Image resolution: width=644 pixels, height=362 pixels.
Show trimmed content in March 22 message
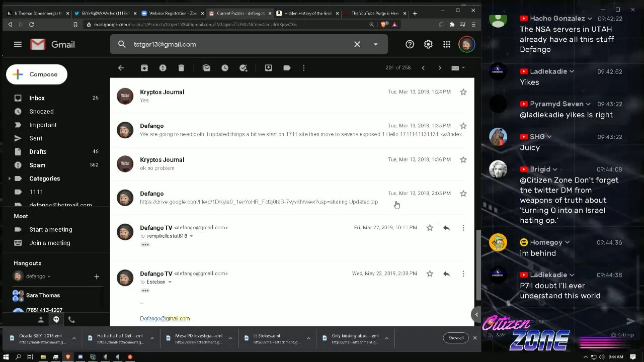(x=145, y=245)
